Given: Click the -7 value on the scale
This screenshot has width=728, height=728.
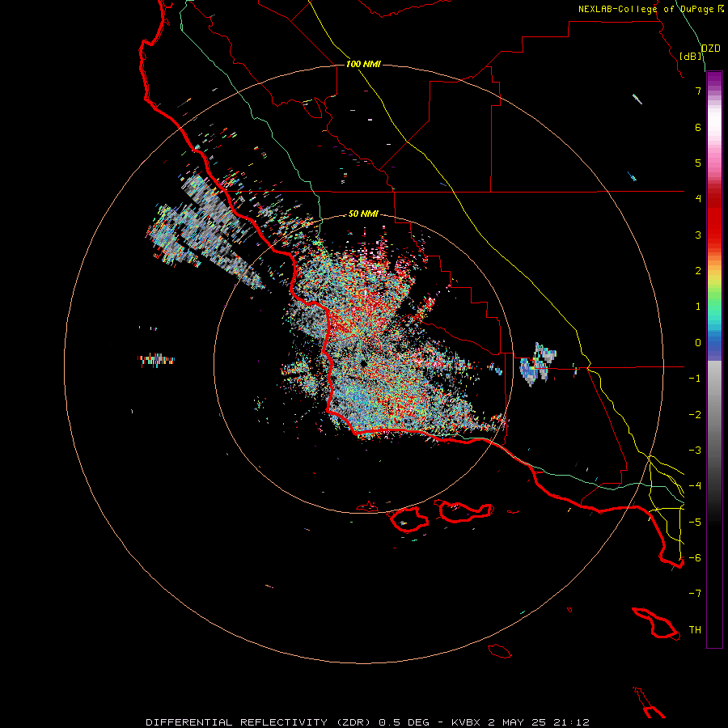Looking at the screenshot, I should (x=695, y=594).
